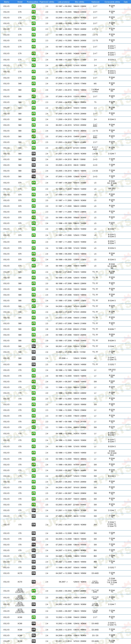This screenshot has width=131, height=644.
Task: Click petrol icon of V70 GB 5252 S row
Action: click(x=34, y=370)
